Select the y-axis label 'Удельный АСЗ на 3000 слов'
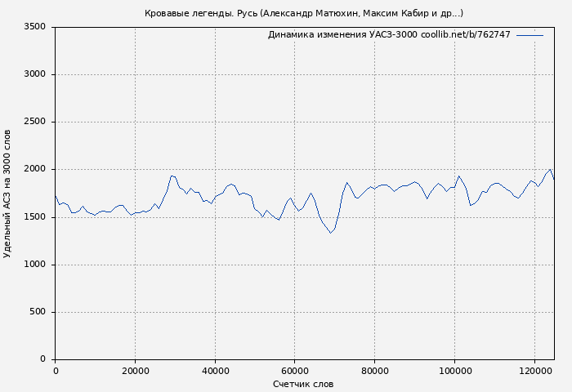 tap(8, 194)
